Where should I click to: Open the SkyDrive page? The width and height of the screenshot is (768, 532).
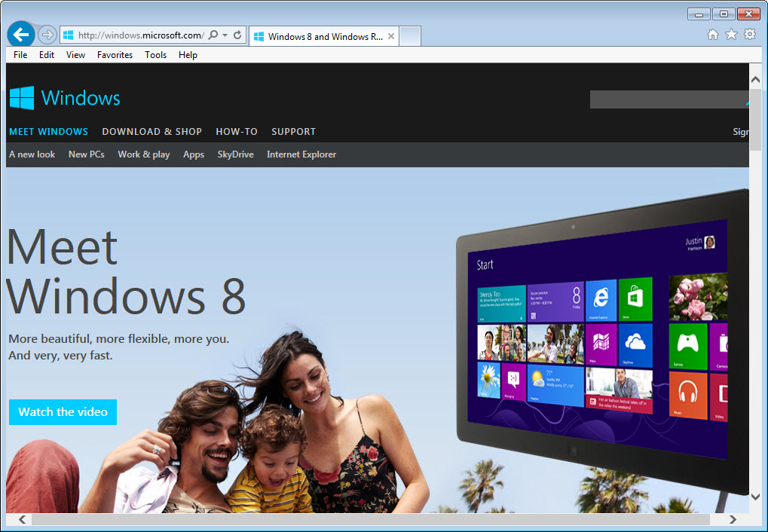pyautogui.click(x=236, y=154)
